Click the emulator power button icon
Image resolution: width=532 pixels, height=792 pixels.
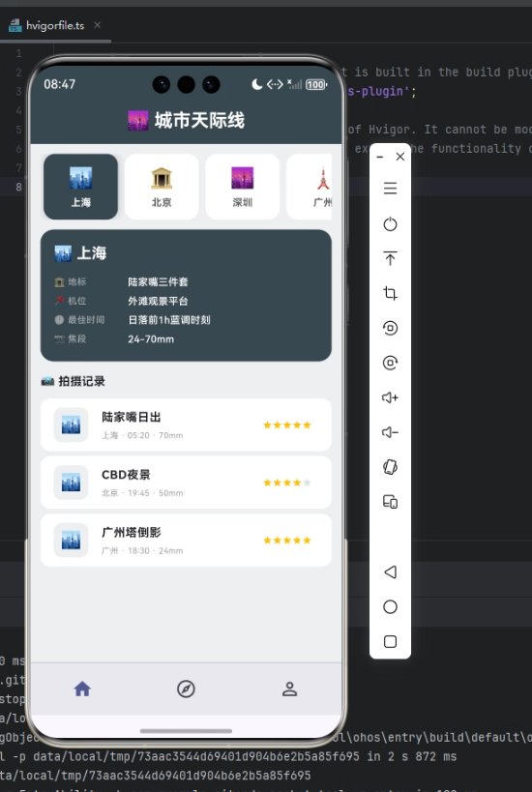coord(390,223)
